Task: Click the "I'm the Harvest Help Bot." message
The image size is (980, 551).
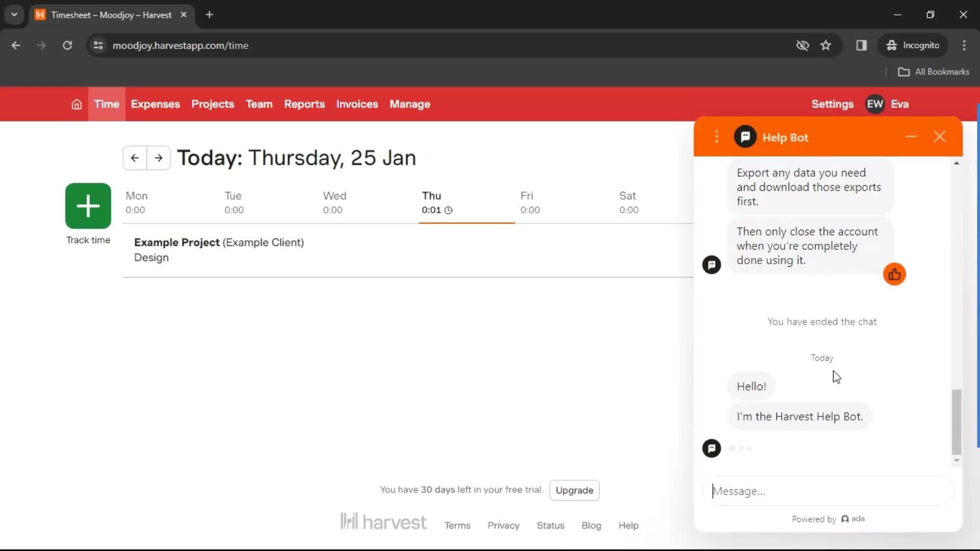Action: click(799, 416)
